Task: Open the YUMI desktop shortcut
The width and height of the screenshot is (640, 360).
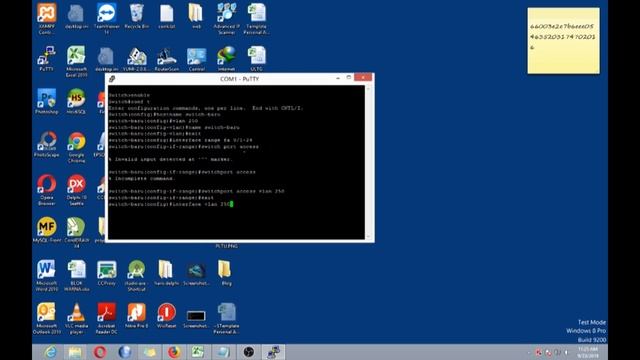Action: 136,58
